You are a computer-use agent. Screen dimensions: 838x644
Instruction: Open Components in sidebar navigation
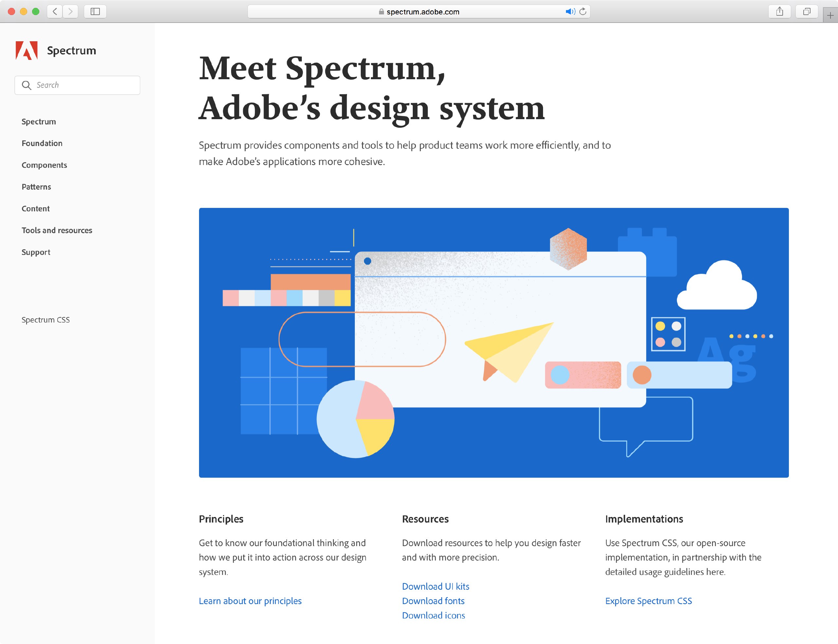pos(45,165)
